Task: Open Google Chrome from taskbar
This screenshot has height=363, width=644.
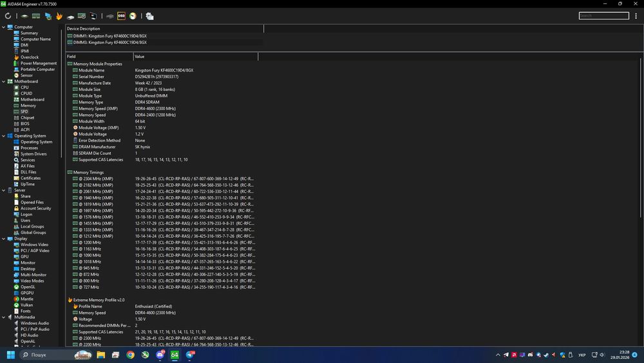Action: click(x=130, y=355)
